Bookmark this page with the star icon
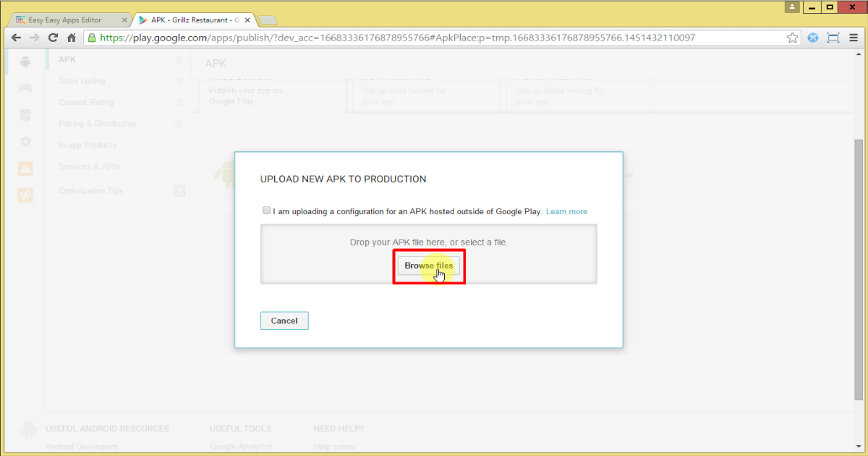The height and width of the screenshot is (456, 868). point(793,38)
